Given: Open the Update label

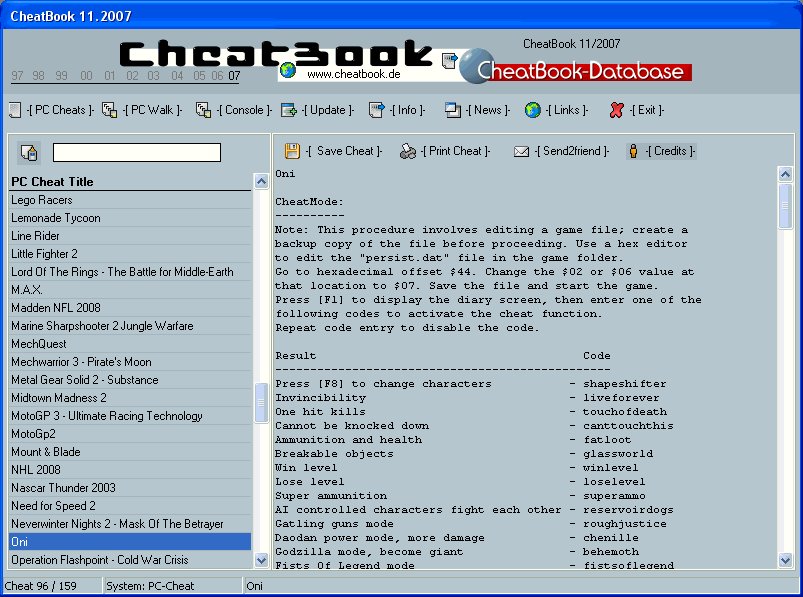Looking at the screenshot, I should (x=328, y=110).
